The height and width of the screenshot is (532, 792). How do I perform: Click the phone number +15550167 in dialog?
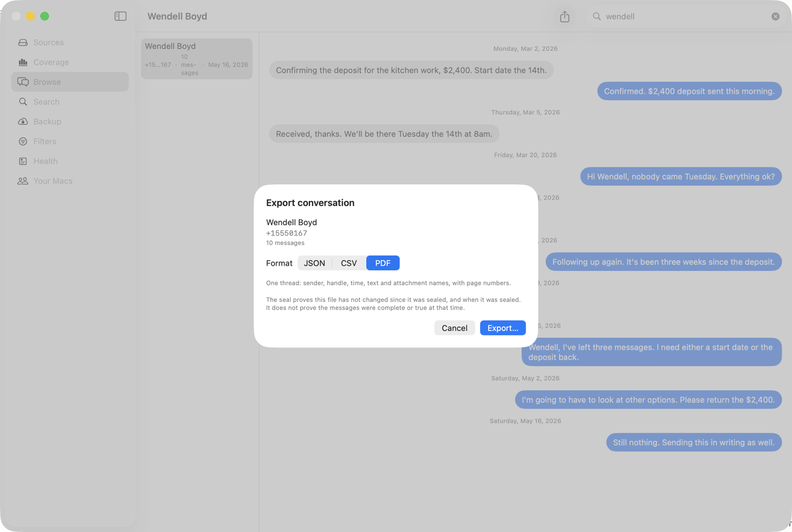point(287,233)
